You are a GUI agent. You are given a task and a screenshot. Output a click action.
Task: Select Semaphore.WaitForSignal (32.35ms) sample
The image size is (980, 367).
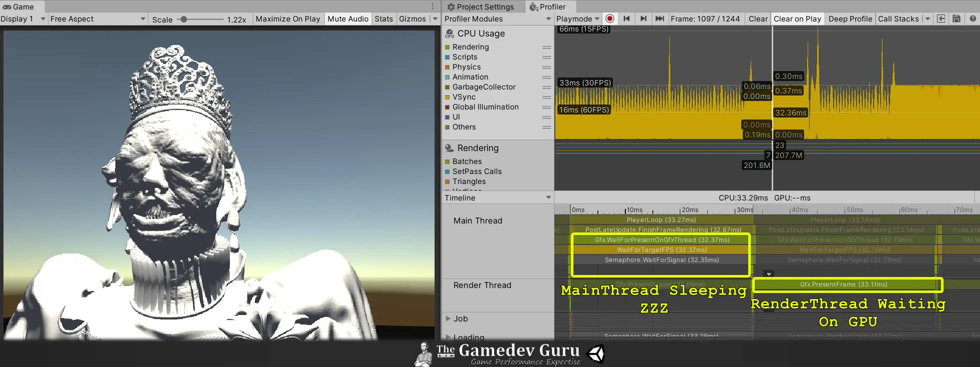pos(661,259)
